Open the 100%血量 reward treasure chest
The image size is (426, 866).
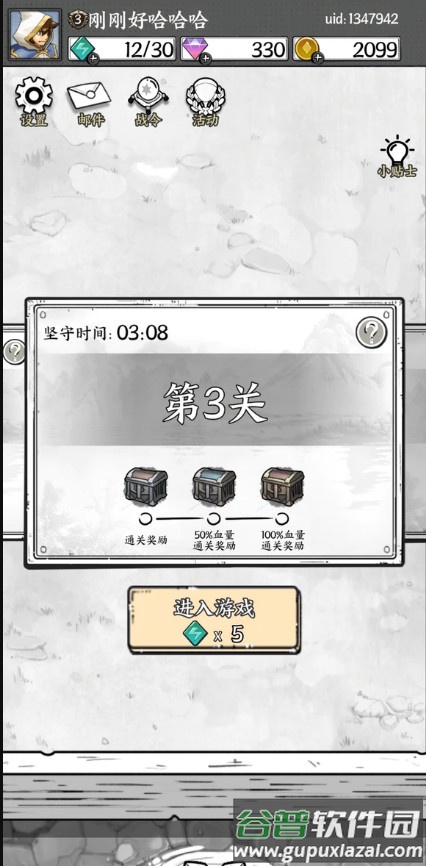283,487
